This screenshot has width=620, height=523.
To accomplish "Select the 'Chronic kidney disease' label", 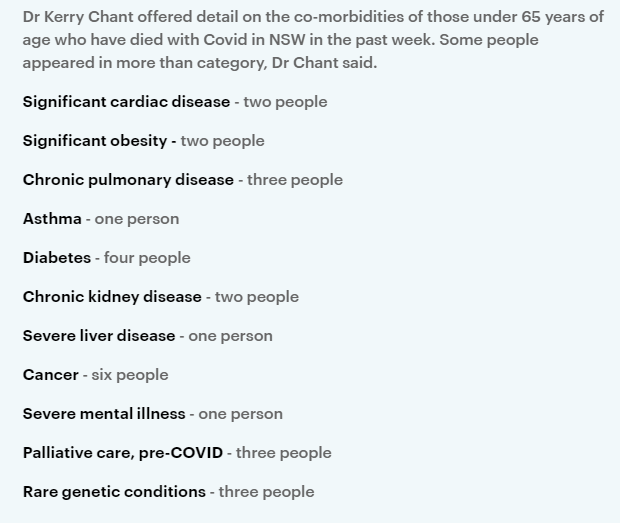I will [x=112, y=297].
